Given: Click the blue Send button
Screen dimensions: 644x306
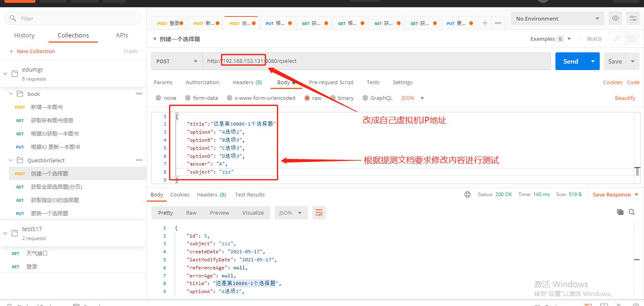Looking at the screenshot, I should point(571,61).
